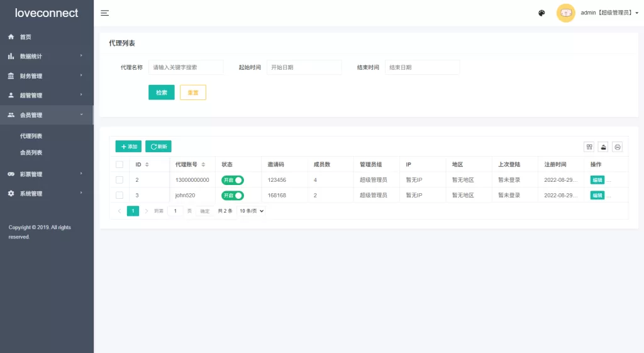
Task: Click the home icon in sidebar
Action: (11, 37)
